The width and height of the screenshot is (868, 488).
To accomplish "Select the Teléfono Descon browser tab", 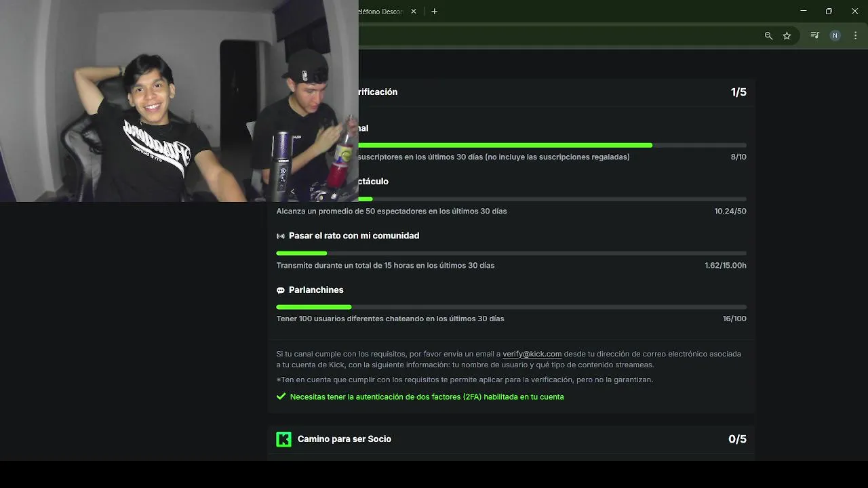I will pyautogui.click(x=383, y=12).
